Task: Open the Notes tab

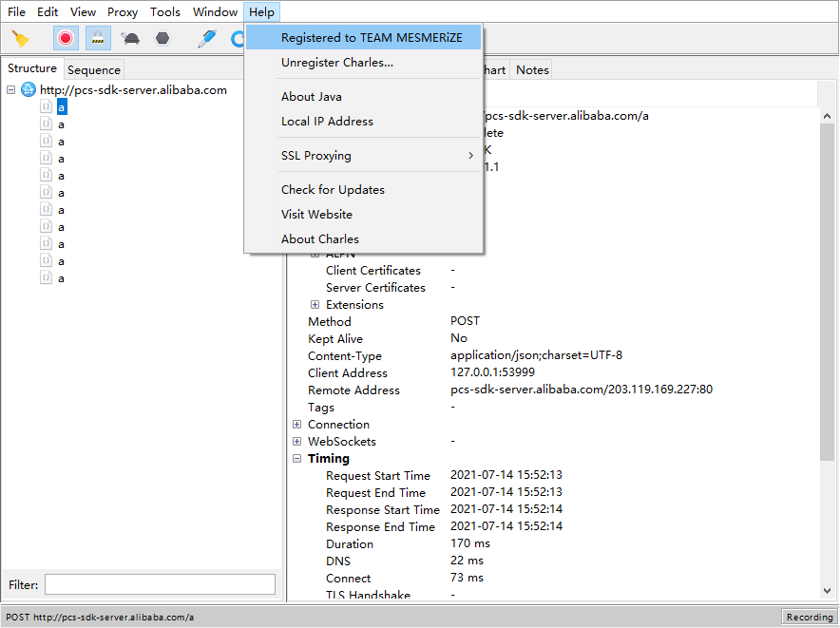Action: [x=532, y=69]
